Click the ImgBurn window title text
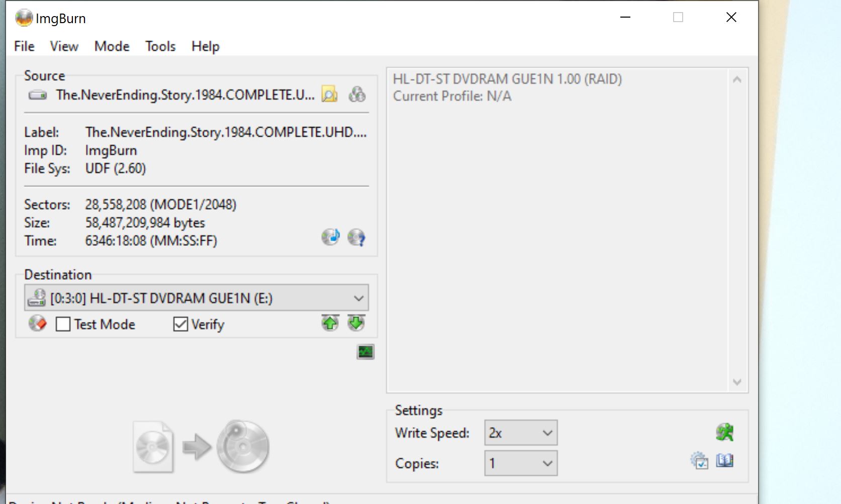The height and width of the screenshot is (504, 841). tap(61, 19)
